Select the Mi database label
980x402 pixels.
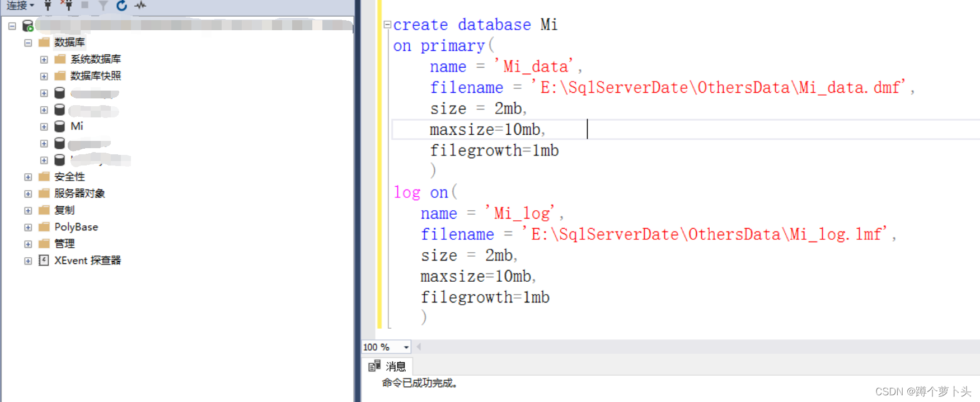77,126
